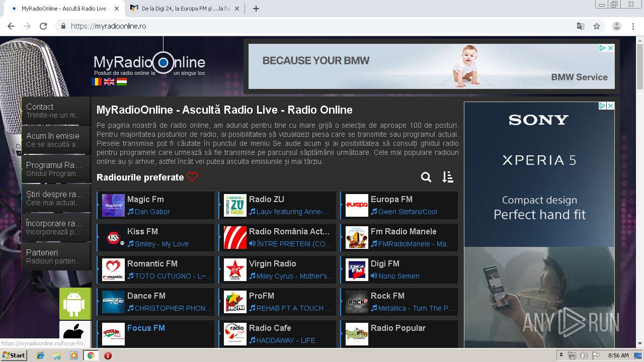
Task: Click the Radio România Actualități logo
Action: point(235,238)
